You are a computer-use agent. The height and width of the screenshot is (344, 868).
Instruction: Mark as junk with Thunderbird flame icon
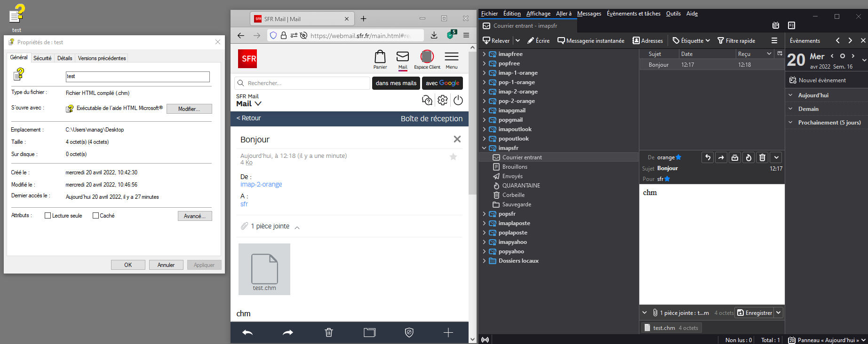pos(749,157)
